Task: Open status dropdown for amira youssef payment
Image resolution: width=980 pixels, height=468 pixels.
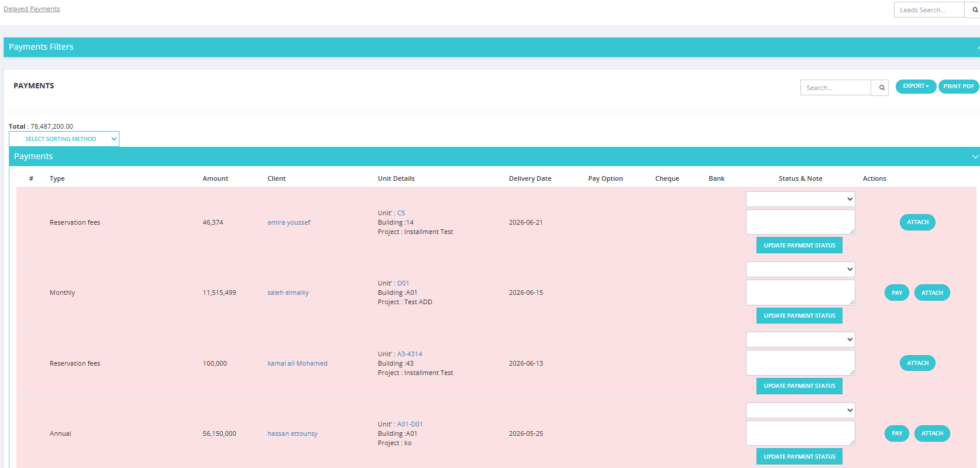Action: (800, 199)
